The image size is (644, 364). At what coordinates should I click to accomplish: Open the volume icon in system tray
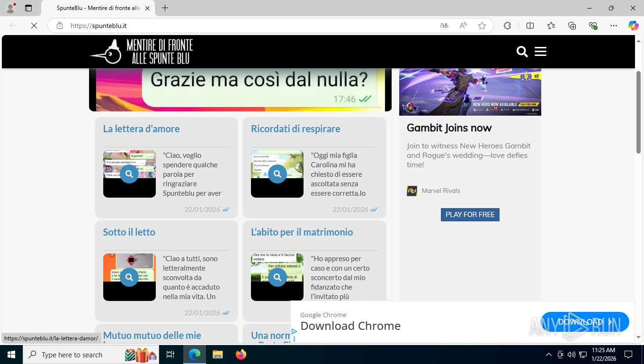click(x=571, y=355)
